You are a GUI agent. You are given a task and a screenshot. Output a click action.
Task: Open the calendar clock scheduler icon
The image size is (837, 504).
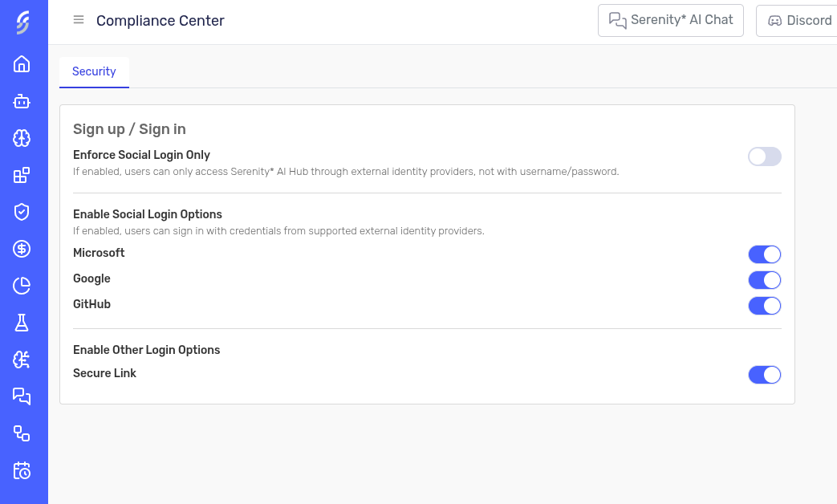click(22, 470)
